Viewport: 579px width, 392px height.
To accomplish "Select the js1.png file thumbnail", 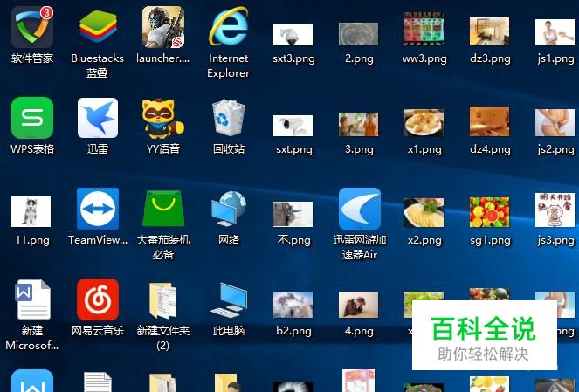I will (x=555, y=32).
